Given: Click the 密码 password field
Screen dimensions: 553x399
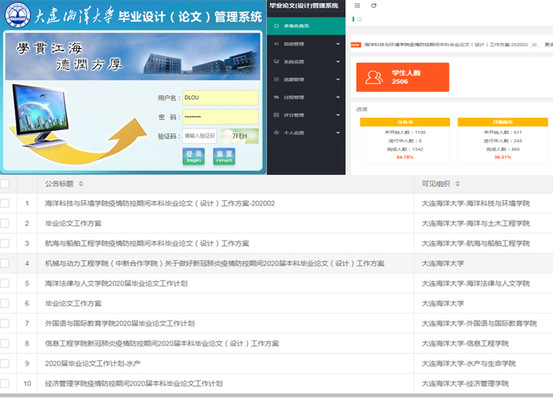Looking at the screenshot, I should click(x=220, y=117).
